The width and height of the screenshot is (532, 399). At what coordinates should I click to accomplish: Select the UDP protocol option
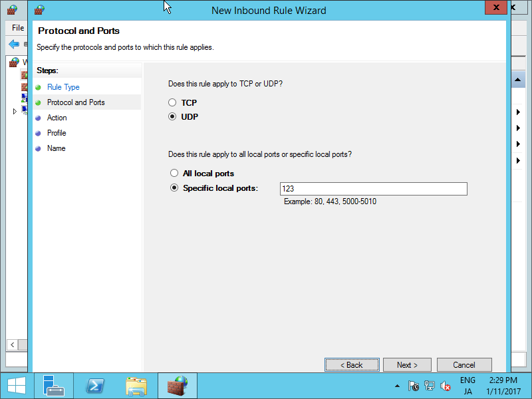pos(173,117)
